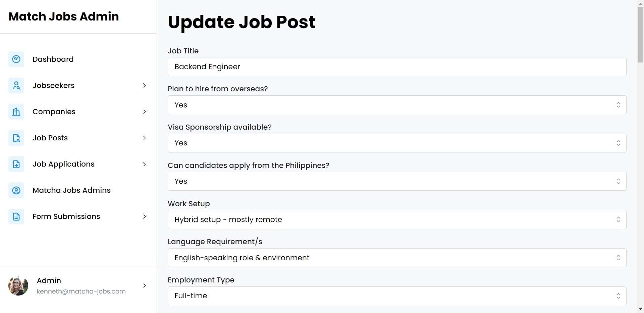The height and width of the screenshot is (313, 644).
Task: Open the Language Requirement/s dropdown
Action: (x=397, y=258)
